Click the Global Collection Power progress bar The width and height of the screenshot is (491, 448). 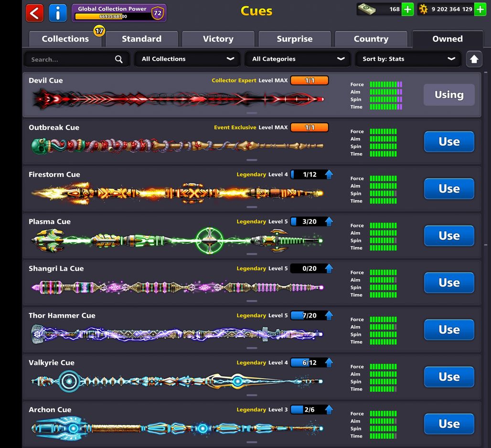[x=113, y=16]
